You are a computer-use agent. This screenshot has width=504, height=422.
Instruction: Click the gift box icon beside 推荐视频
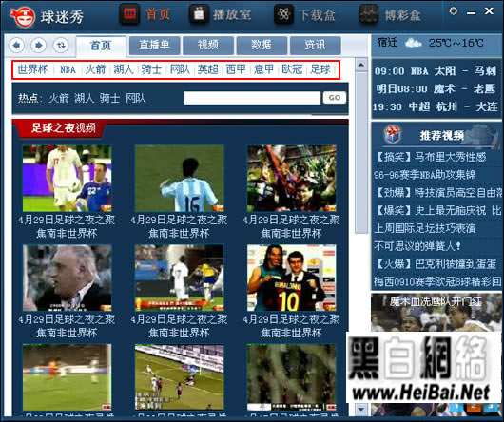pos(393,135)
